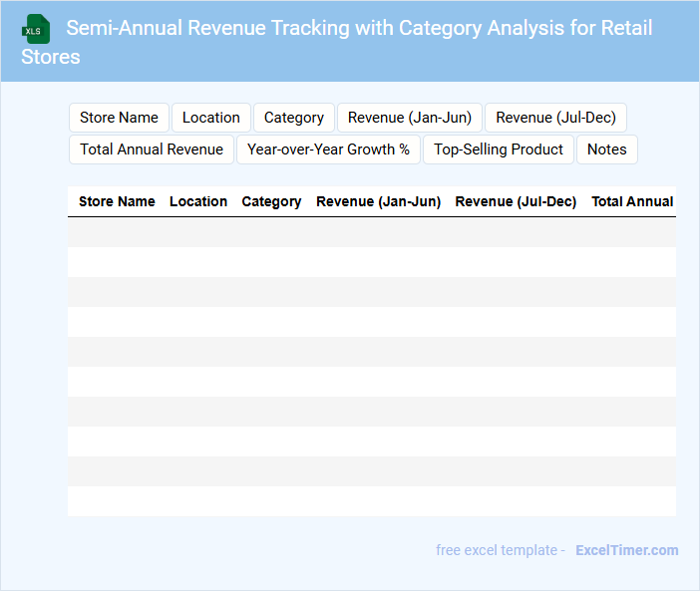
Task: Select the Revenue (Jan-Jun) tag button
Action: tap(409, 118)
